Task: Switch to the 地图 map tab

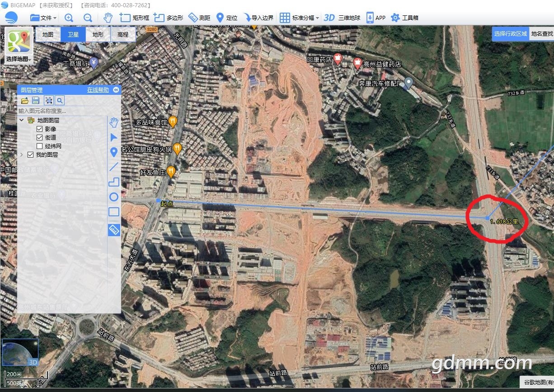Action: coord(47,34)
